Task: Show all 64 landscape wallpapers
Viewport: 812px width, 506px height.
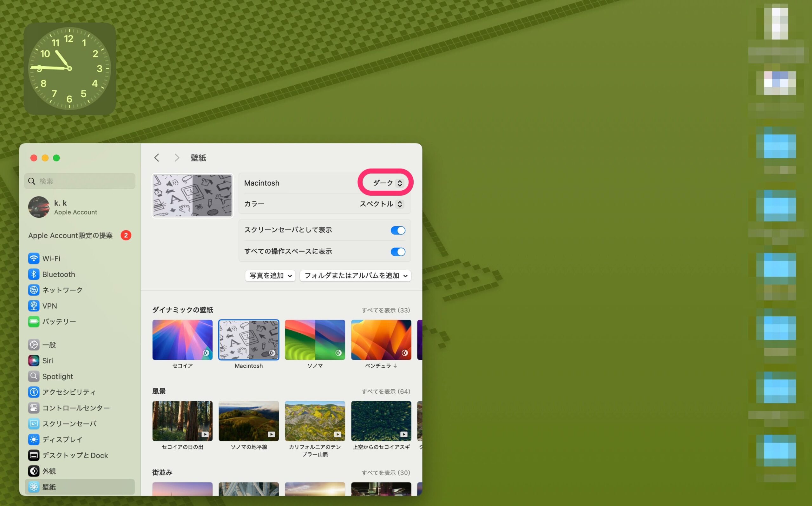Action: [x=385, y=391]
